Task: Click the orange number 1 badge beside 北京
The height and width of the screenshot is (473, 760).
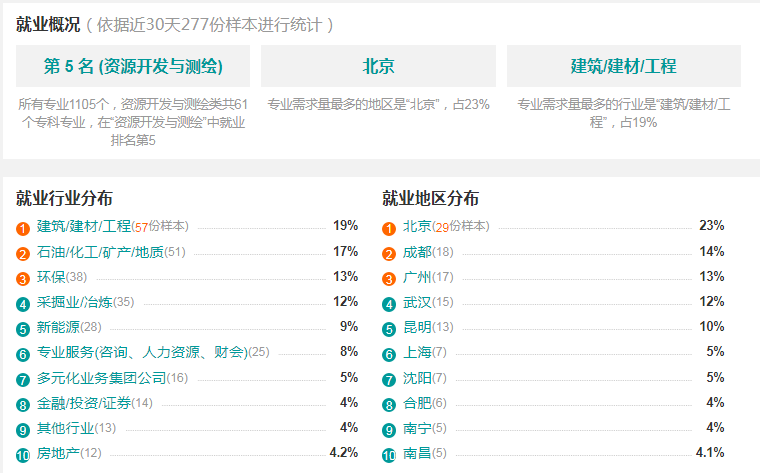Action: point(389,228)
